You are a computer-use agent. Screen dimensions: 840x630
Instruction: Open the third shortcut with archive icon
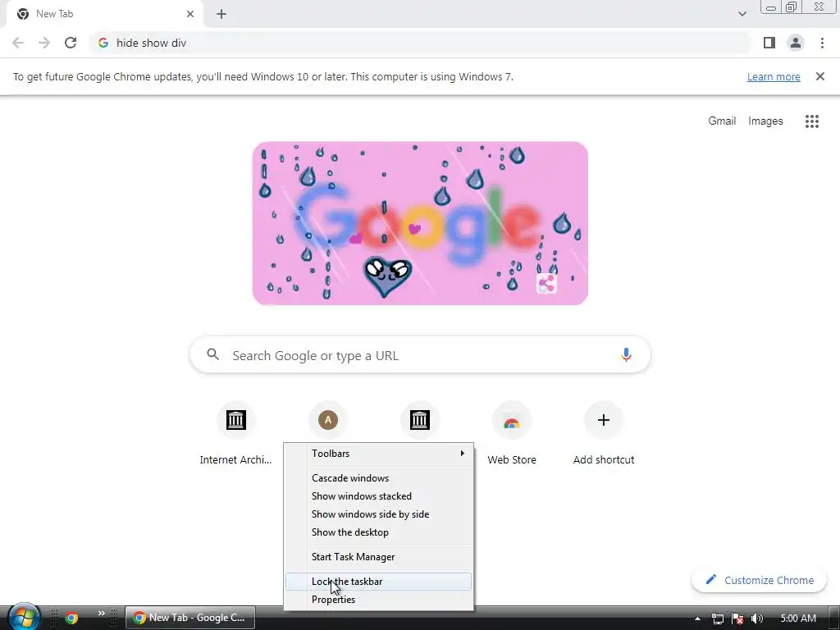[419, 420]
